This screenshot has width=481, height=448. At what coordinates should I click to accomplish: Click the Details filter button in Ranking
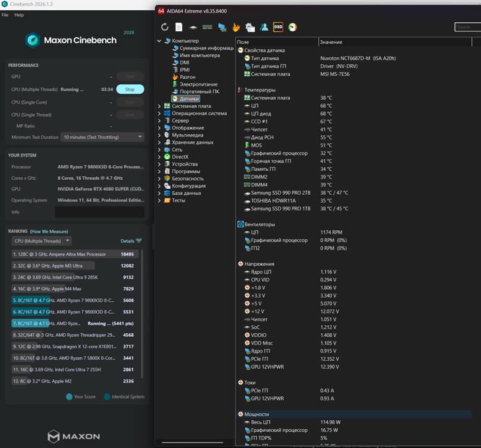coord(131,241)
